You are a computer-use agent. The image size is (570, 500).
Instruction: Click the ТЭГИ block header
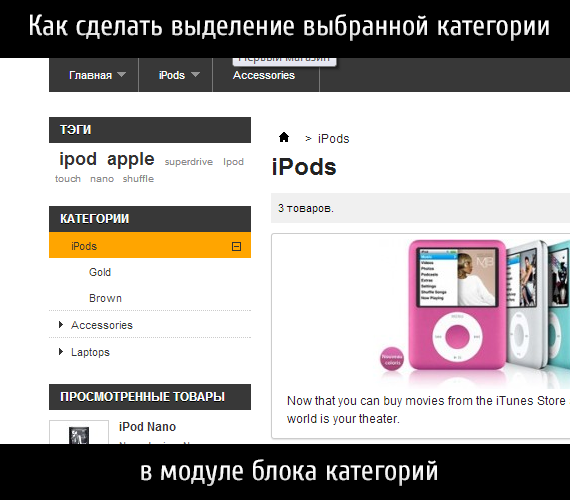click(150, 130)
